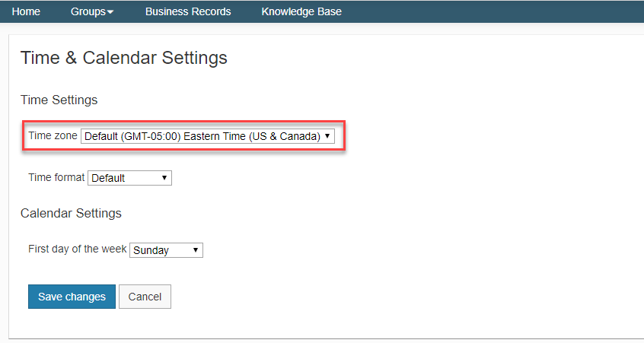Click the Time & Calendar Settings heading

[x=123, y=58]
